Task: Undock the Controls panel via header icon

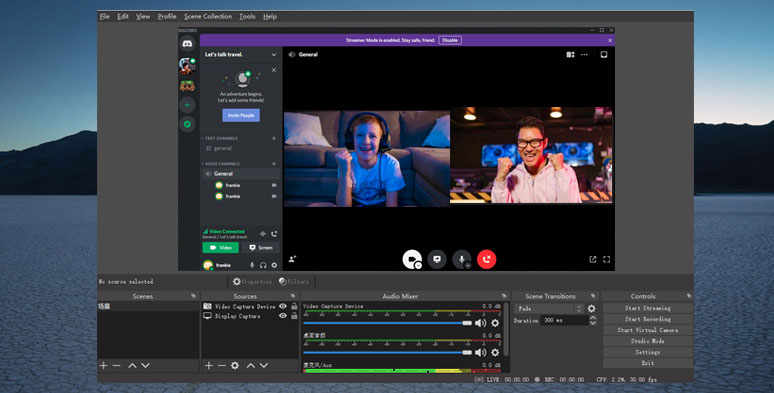Action: point(689,296)
